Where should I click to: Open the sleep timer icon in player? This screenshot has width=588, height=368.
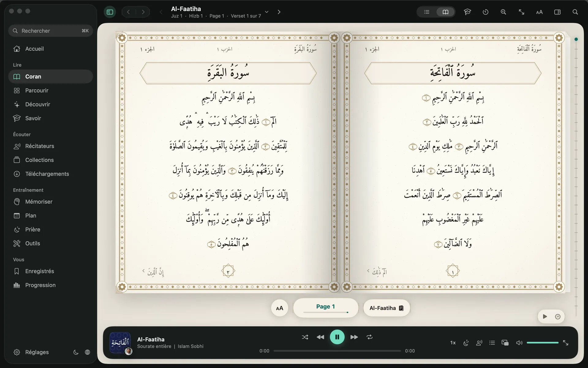[466, 343]
